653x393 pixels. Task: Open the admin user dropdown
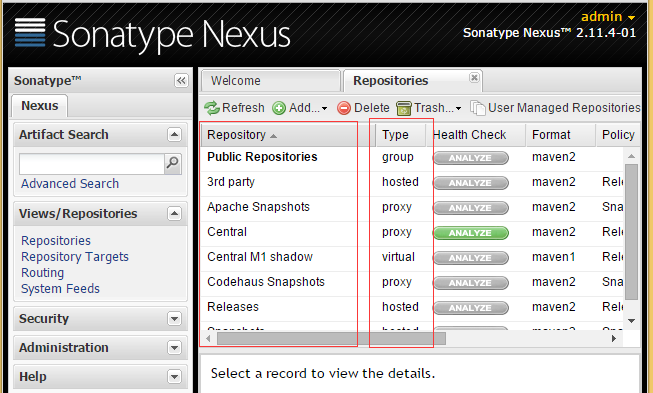[608, 17]
